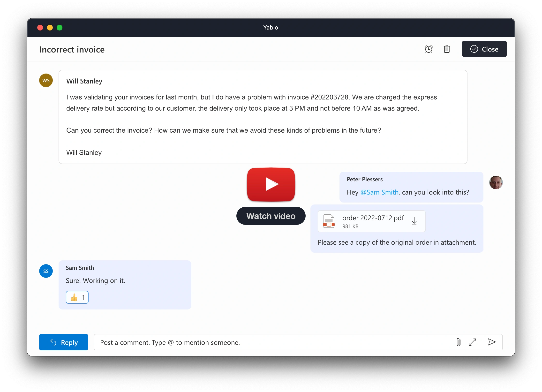This screenshot has width=542, height=392.
Task: Expand the comment editor with the arrows icon
Action: pos(473,342)
